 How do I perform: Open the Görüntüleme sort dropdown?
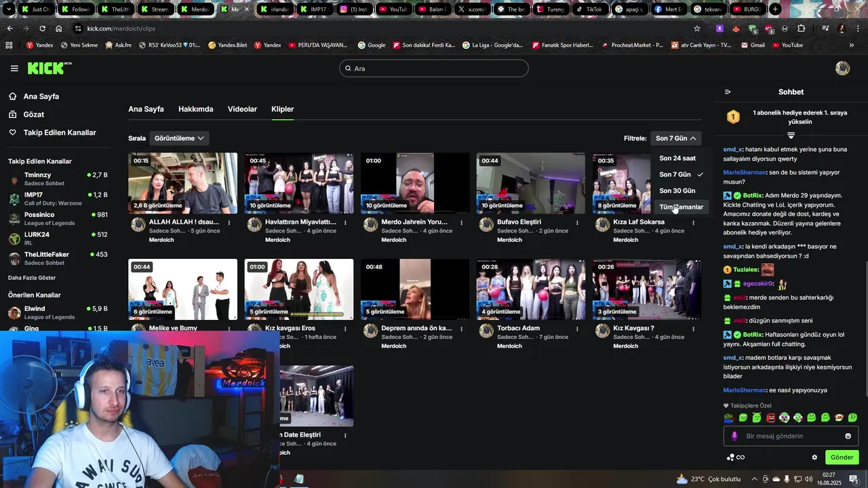[x=179, y=138]
